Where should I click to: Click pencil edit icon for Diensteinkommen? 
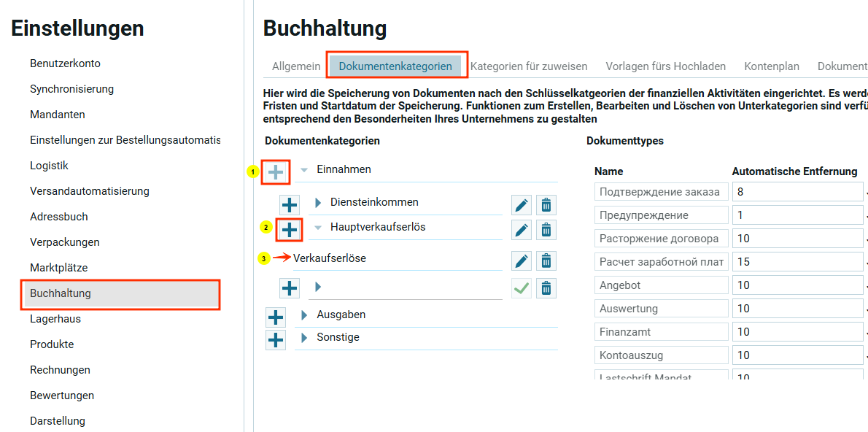pyautogui.click(x=521, y=204)
